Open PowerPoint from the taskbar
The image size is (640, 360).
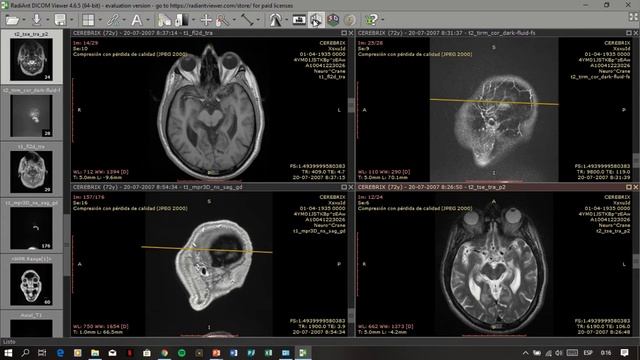pyautogui.click(x=216, y=353)
